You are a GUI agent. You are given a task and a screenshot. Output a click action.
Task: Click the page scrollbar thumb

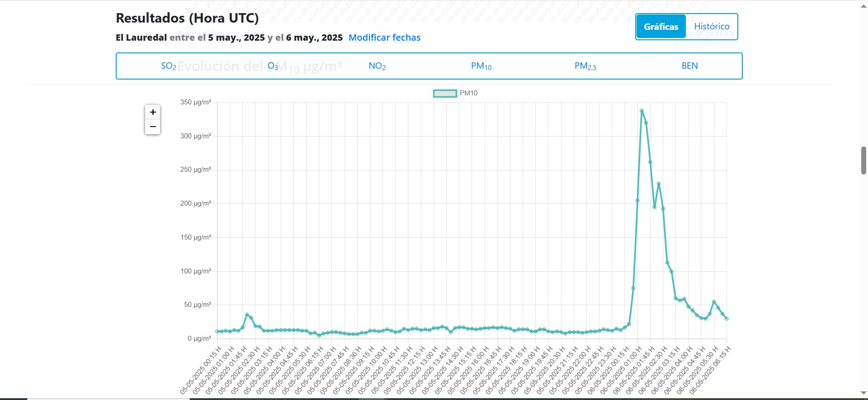click(863, 160)
